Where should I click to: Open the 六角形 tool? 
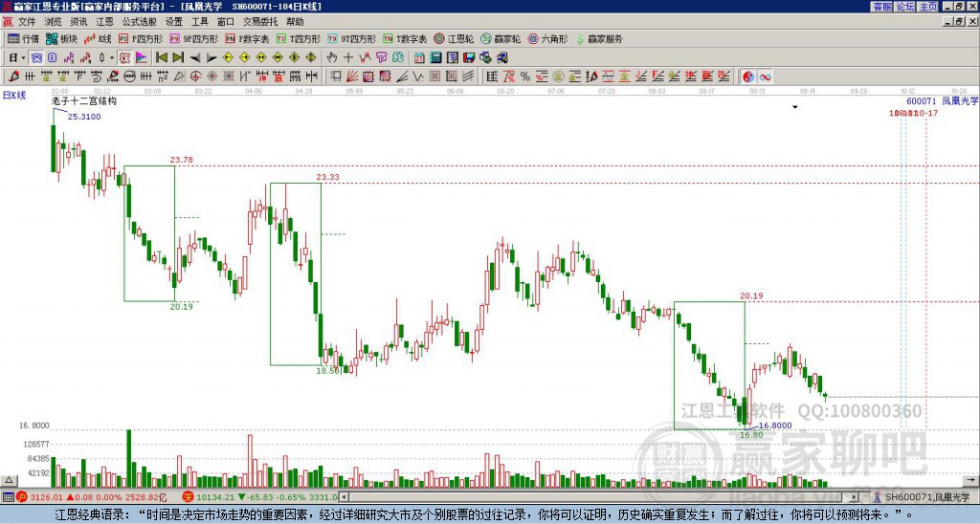tap(547, 38)
